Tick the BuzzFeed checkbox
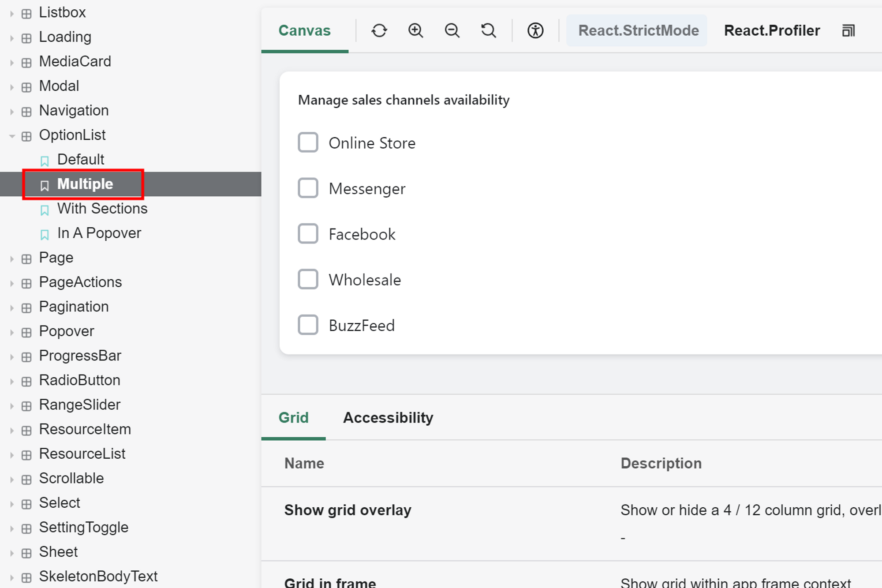The height and width of the screenshot is (588, 882). (308, 325)
